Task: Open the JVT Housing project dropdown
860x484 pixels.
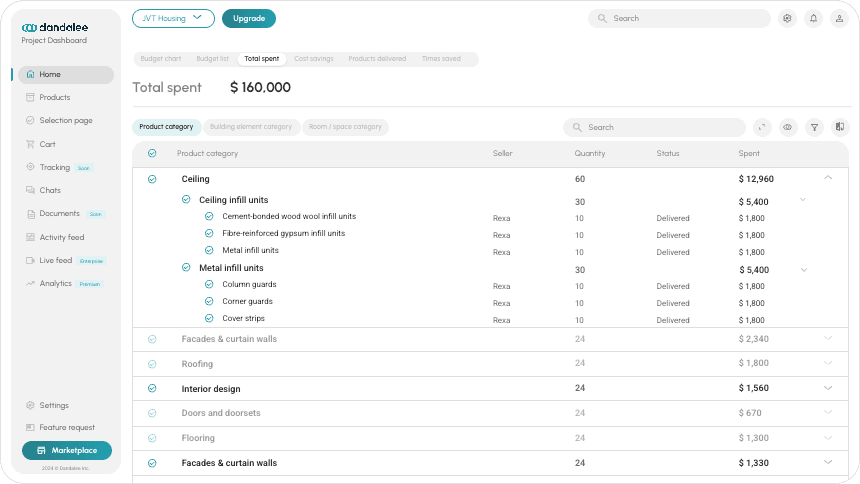Action: [173, 18]
